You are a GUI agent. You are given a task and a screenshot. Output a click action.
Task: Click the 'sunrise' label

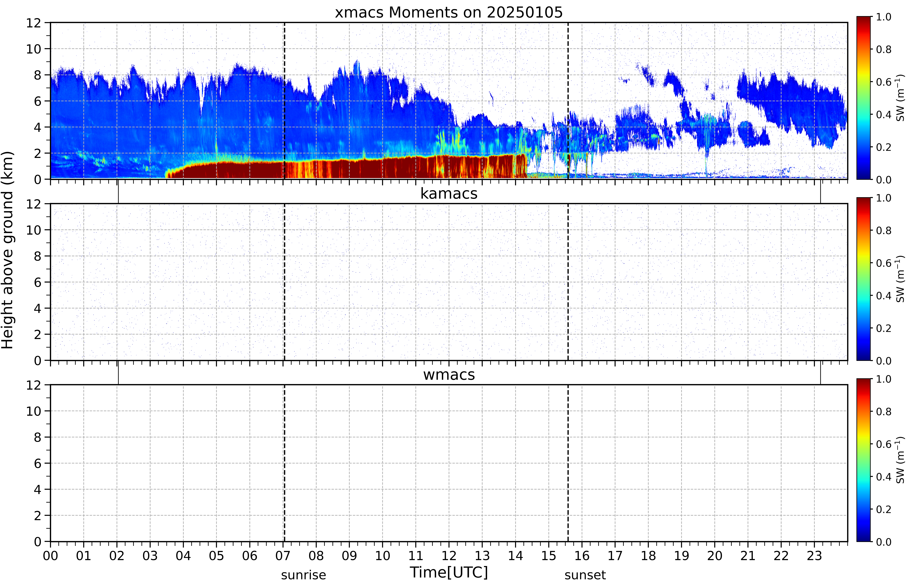(x=304, y=575)
